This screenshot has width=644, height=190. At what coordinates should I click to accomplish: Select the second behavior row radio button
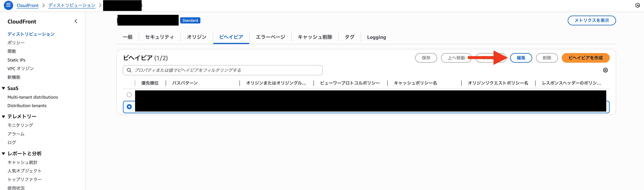(x=129, y=107)
